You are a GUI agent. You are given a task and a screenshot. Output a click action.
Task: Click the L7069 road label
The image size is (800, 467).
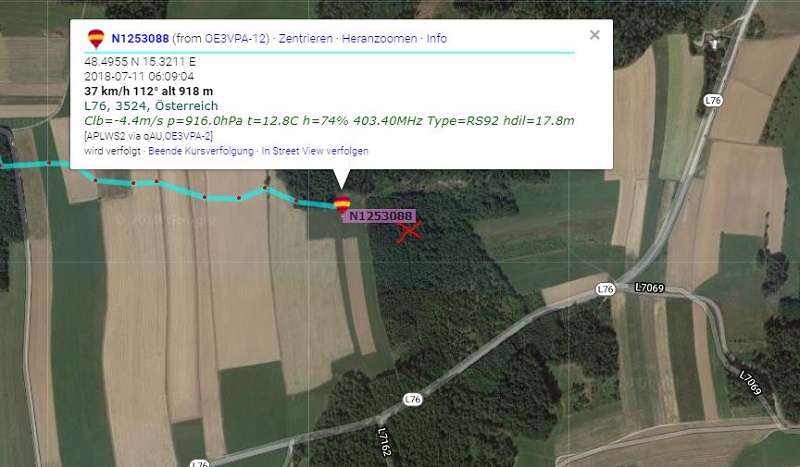(649, 288)
